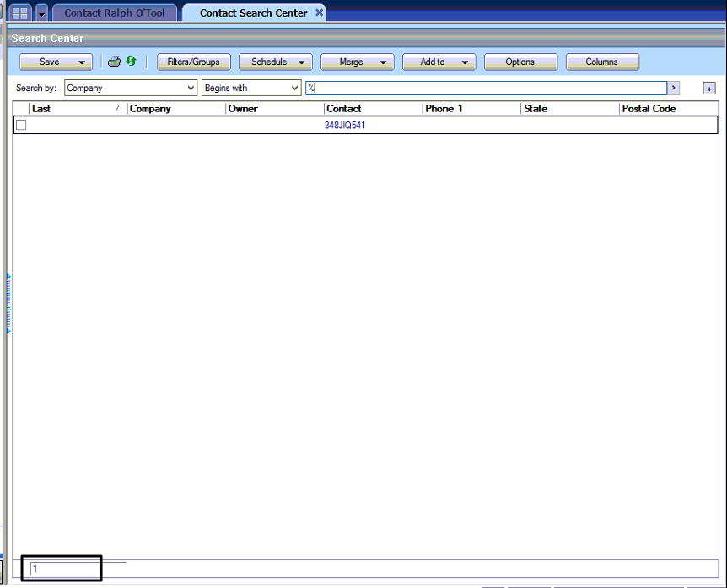The height and width of the screenshot is (588, 727).
Task: Tick the checkbox on the first result row
Action: (x=21, y=125)
